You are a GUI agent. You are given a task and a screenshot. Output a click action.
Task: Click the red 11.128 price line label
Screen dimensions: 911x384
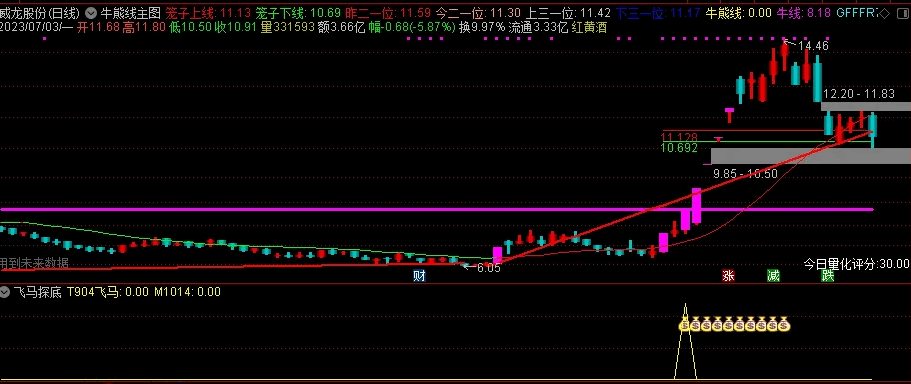pos(679,138)
